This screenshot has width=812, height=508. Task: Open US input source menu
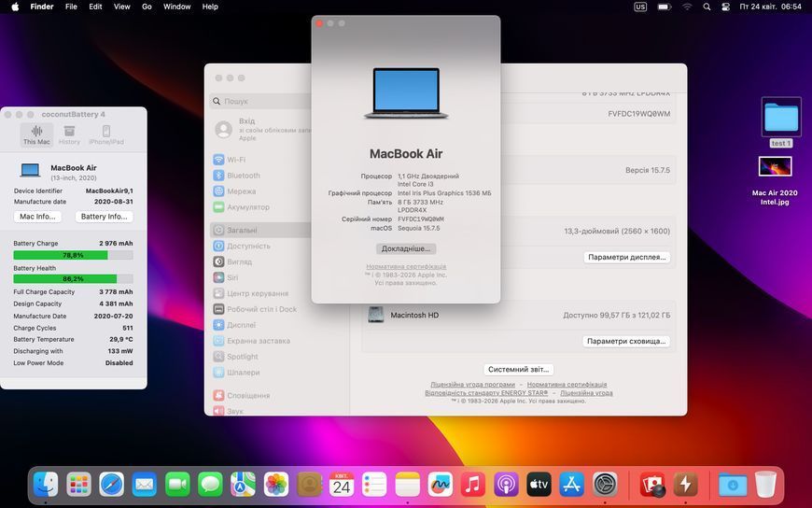click(x=640, y=7)
